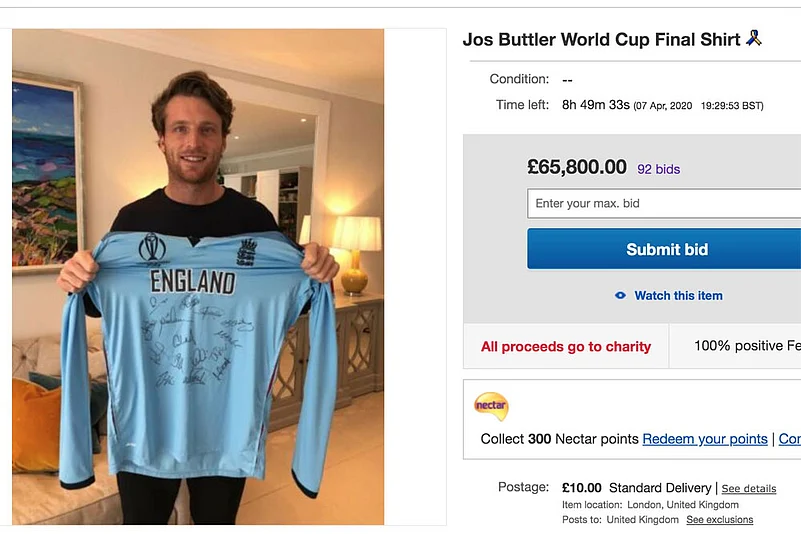
Task: Click the Jos Buttler shirt listing photo
Action: (198, 276)
